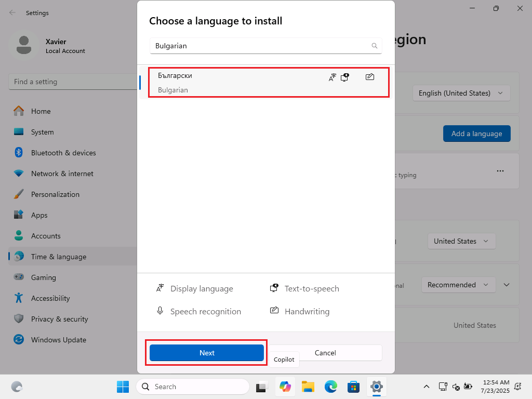532x399 pixels.
Task: Click text-to-speech icon in Bulgarian row
Action: pyautogui.click(x=345, y=77)
